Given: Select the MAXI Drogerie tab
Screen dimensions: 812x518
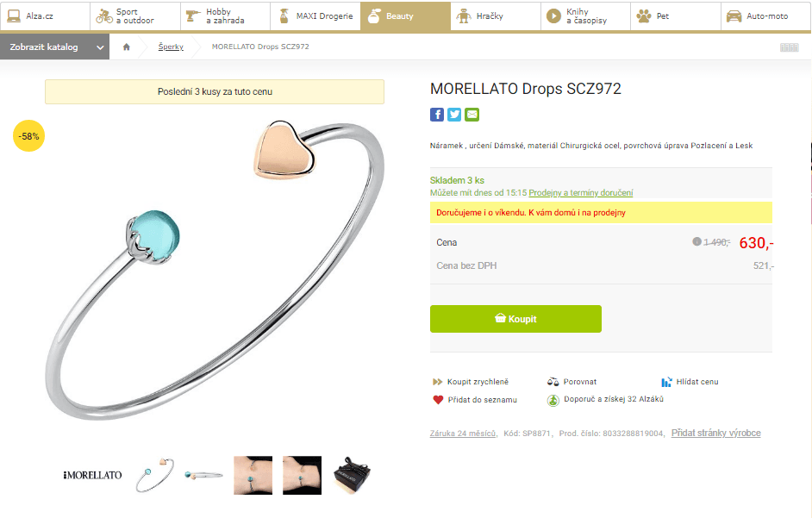Looking at the screenshot, I should (x=315, y=15).
